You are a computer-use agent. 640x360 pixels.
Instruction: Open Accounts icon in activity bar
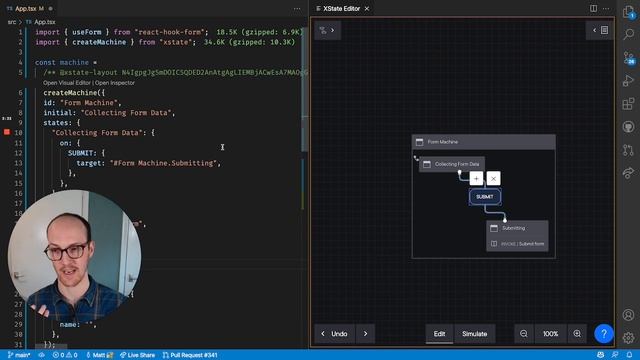tap(629, 315)
